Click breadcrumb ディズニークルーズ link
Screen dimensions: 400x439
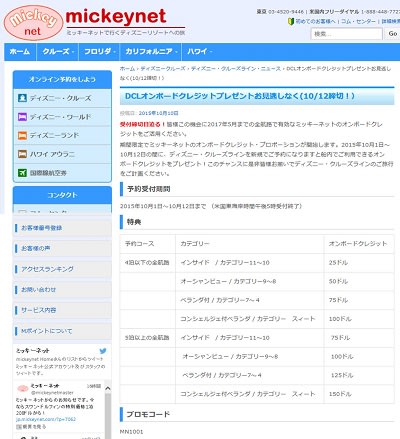coord(163,69)
